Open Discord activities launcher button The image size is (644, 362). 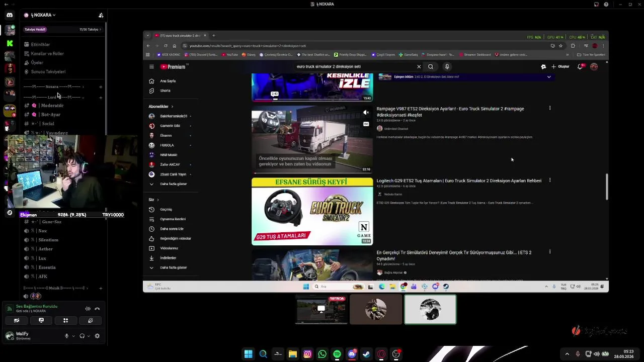[x=65, y=320]
